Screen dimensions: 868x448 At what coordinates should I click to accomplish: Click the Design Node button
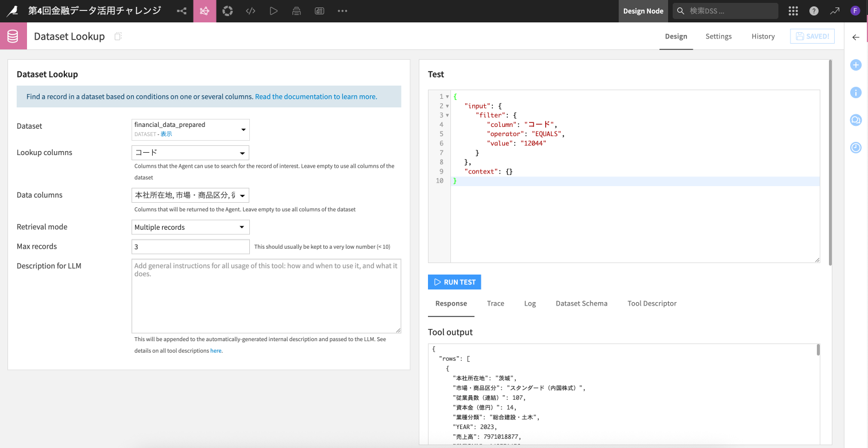point(643,11)
